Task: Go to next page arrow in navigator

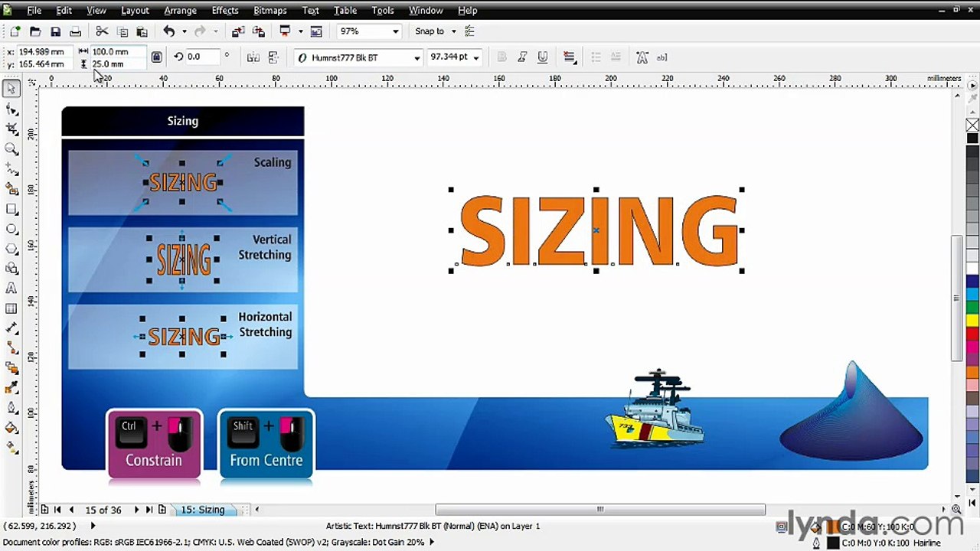Action: coord(136,510)
